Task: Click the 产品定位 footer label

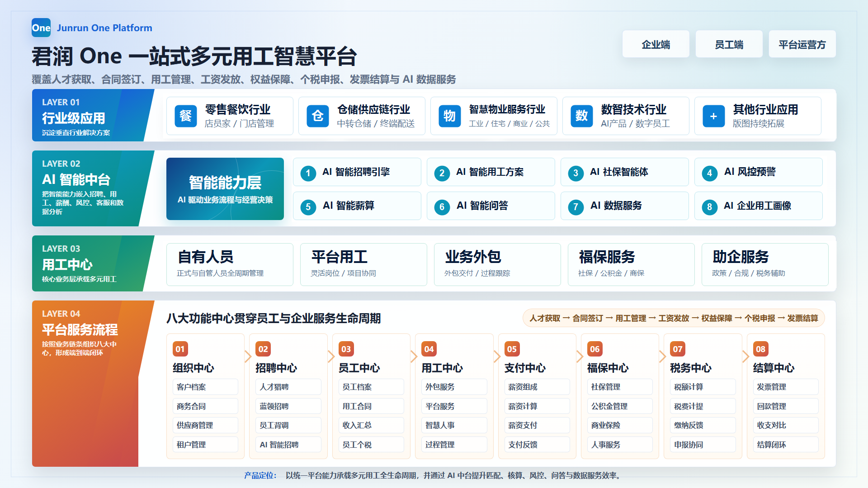Action: (260, 475)
